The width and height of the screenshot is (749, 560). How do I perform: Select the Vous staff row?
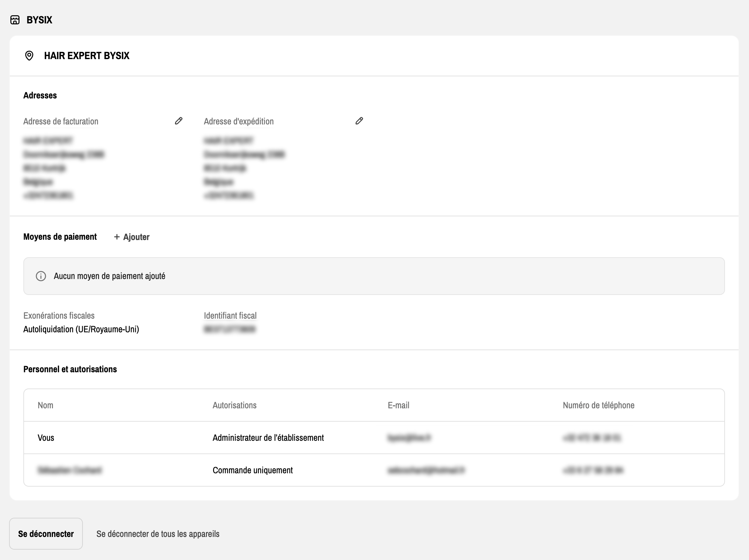46,438
